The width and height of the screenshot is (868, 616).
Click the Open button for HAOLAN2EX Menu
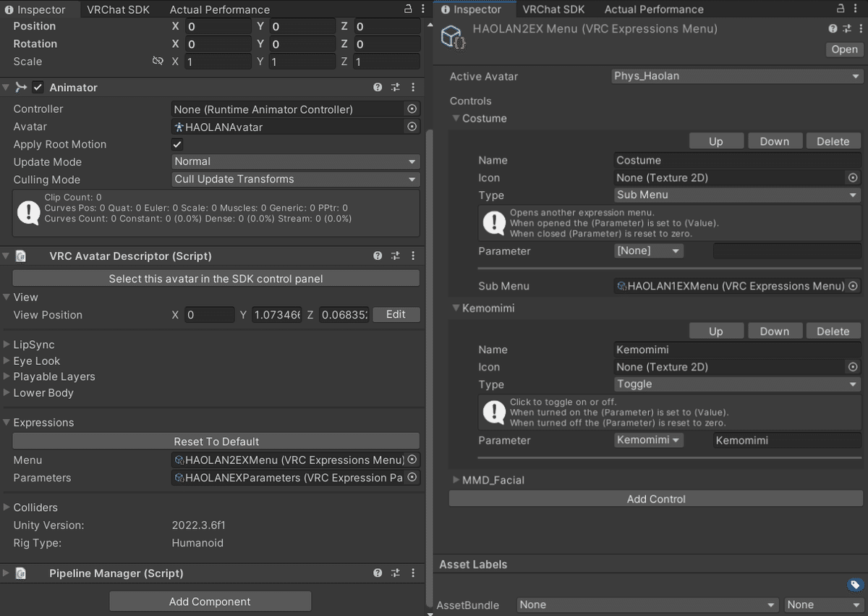pos(844,49)
